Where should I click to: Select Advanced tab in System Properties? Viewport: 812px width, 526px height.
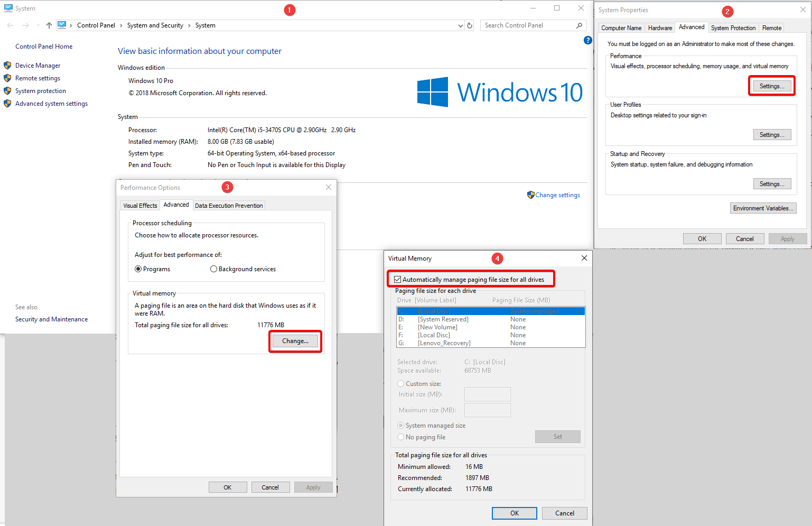(692, 27)
